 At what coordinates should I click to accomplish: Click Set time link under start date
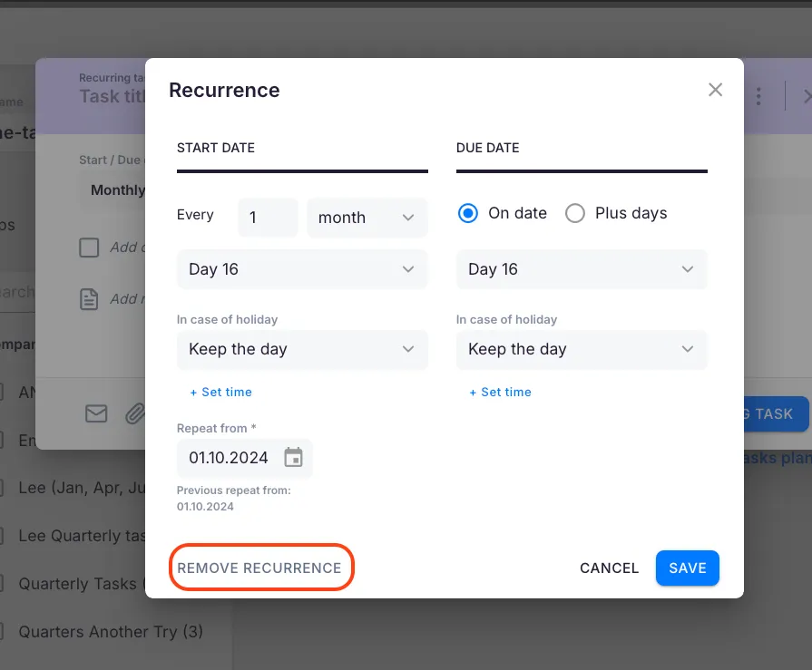click(221, 393)
